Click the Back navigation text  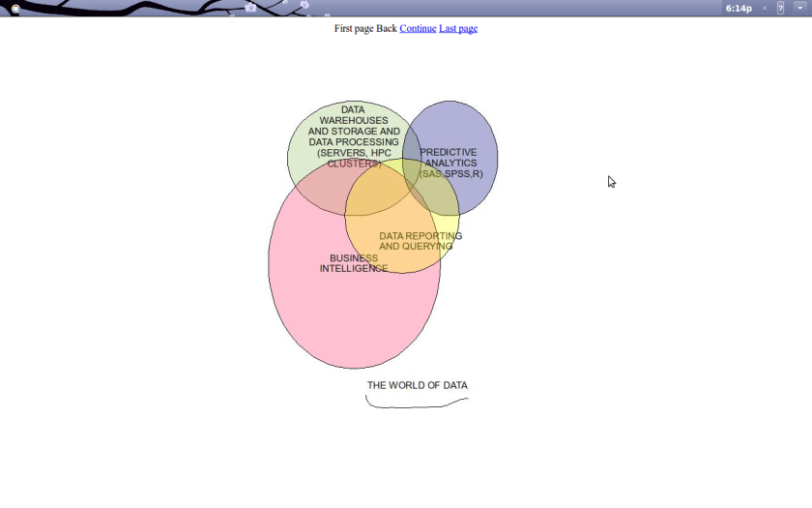click(x=387, y=29)
